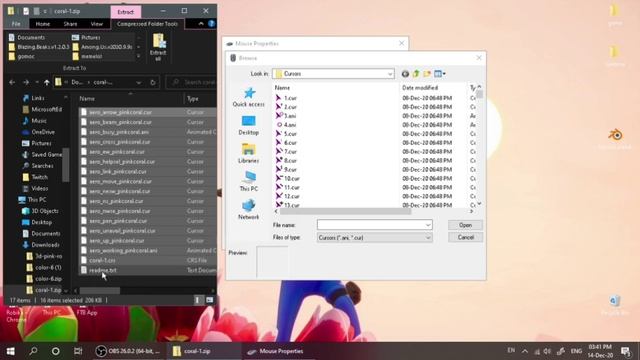Click horizontal scrollbar in Browse file list
This screenshot has width=640, height=360.
click(x=345, y=211)
